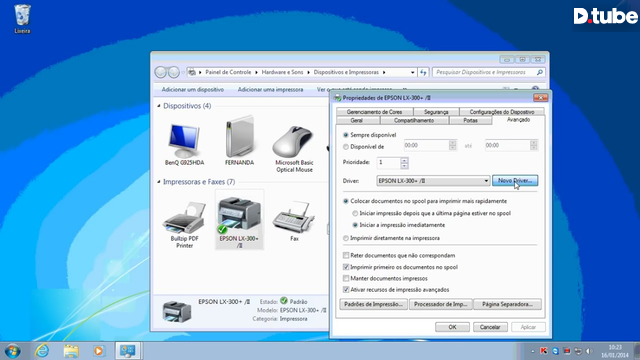Viewport: 640px width, 360px height.
Task: Open the volume speaker tray icon
Action: coord(589,351)
